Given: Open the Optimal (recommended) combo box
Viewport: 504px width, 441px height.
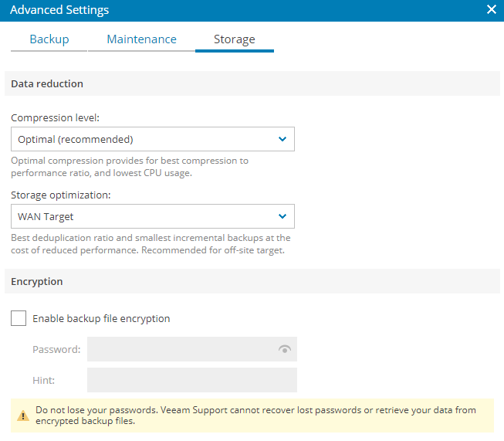Looking at the screenshot, I should pyautogui.click(x=153, y=139).
